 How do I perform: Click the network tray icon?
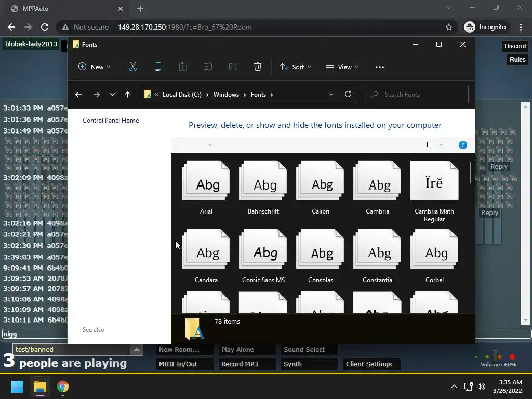pos(469,387)
